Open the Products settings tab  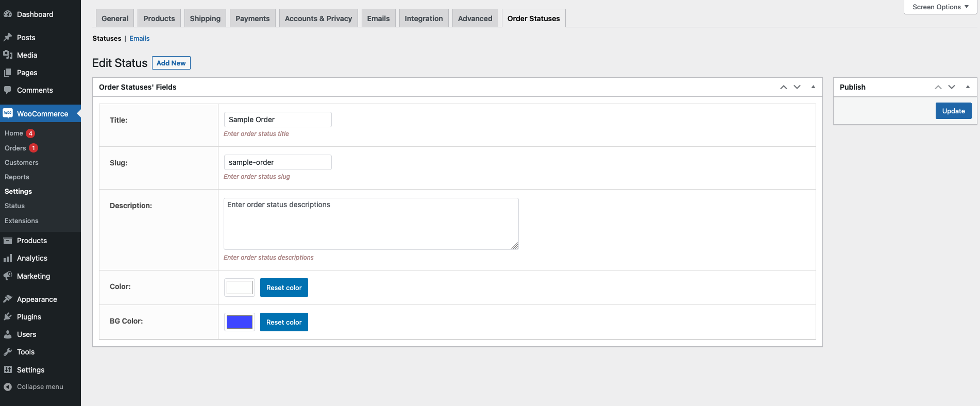pos(159,18)
